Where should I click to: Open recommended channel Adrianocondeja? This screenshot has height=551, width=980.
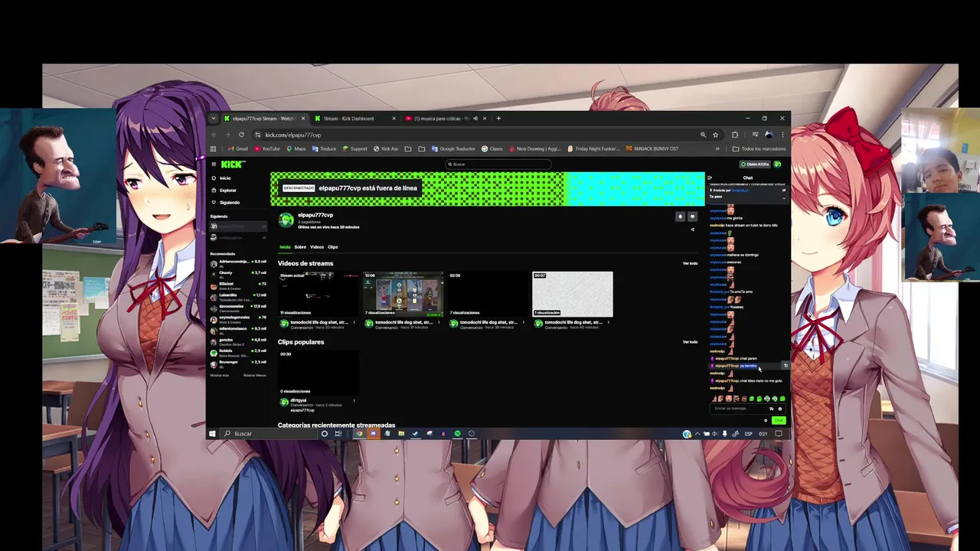(x=239, y=262)
